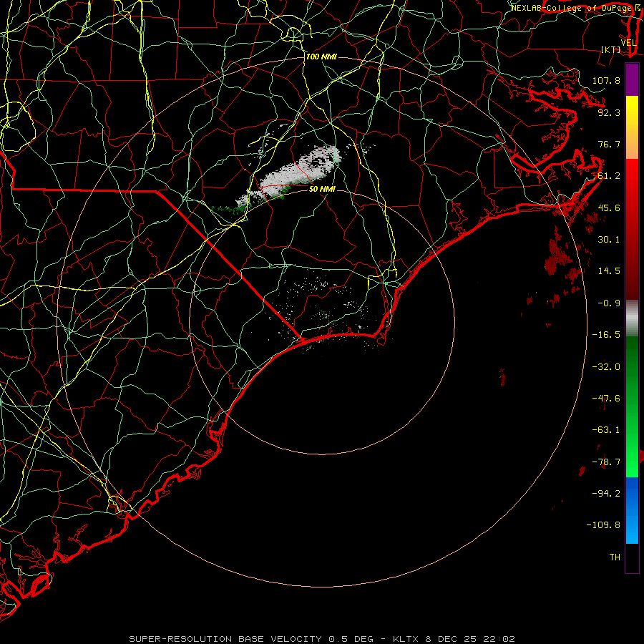
Task: Click the -47.6 velocity scale value
Action: click(x=606, y=399)
